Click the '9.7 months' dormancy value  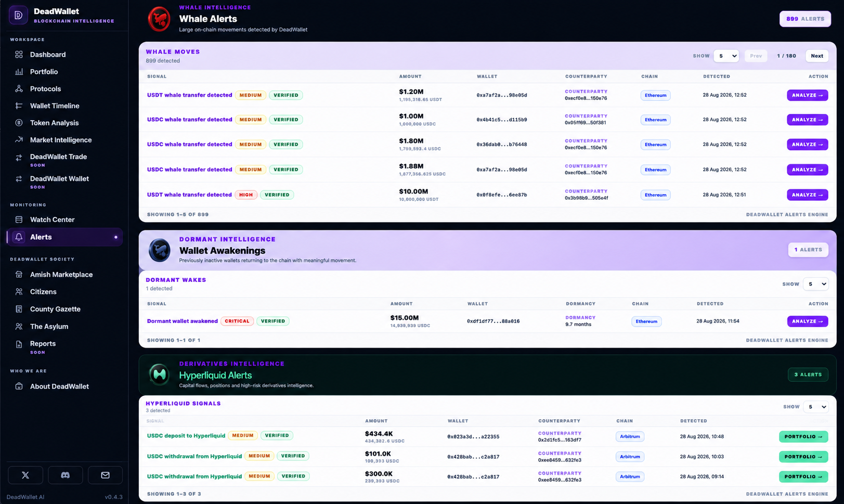(578, 325)
